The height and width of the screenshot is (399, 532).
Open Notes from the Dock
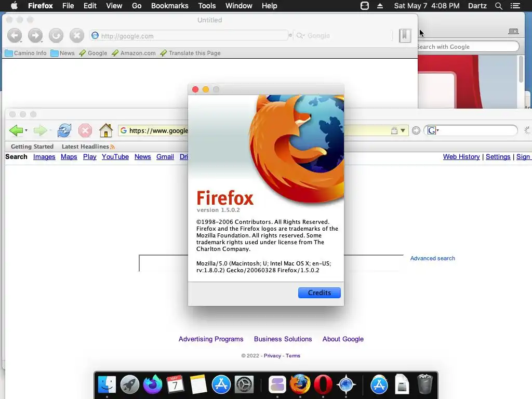[198, 385]
